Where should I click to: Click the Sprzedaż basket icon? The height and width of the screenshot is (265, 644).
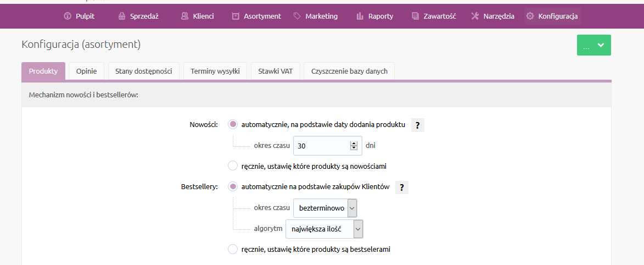121,16
